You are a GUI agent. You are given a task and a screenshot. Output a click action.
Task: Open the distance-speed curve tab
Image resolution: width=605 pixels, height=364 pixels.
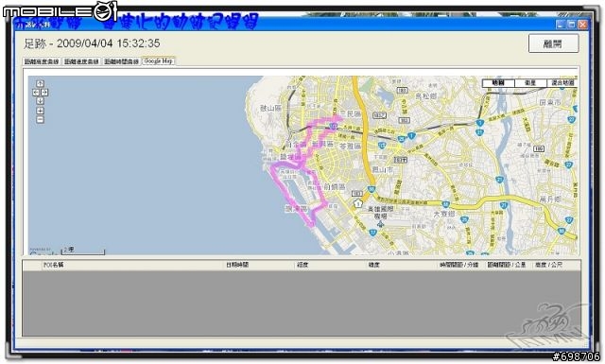tap(81, 61)
